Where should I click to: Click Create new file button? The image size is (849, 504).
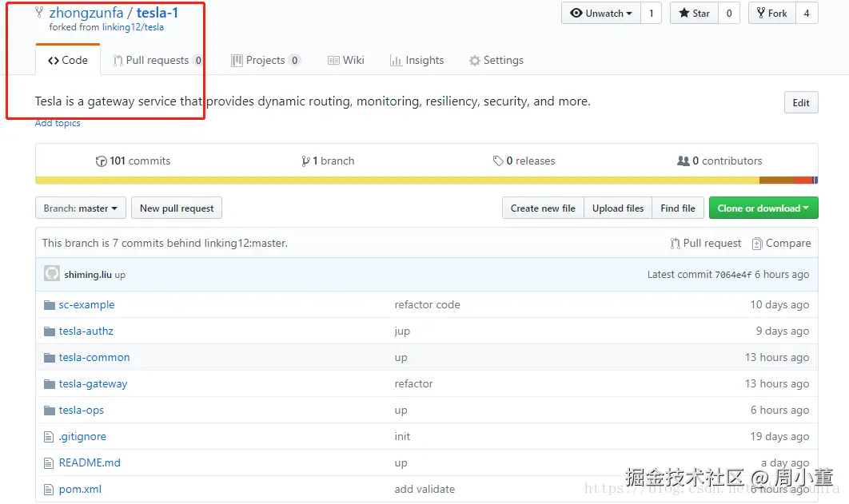(543, 208)
